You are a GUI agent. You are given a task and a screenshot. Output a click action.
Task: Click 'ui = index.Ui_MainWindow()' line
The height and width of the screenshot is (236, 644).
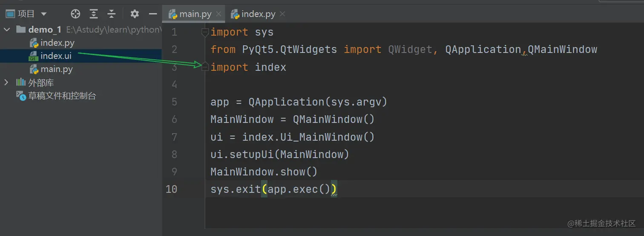(x=293, y=137)
